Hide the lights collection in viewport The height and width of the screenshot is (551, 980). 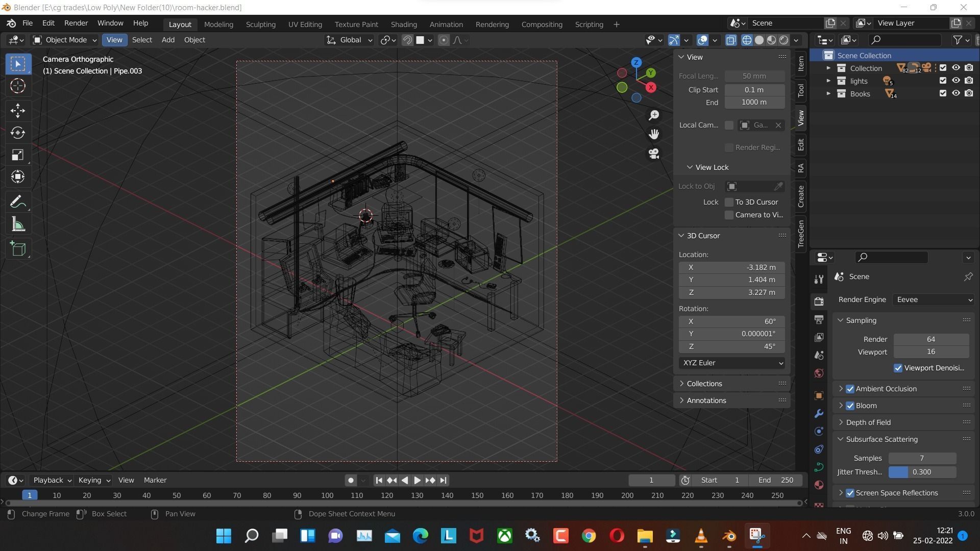(955, 81)
